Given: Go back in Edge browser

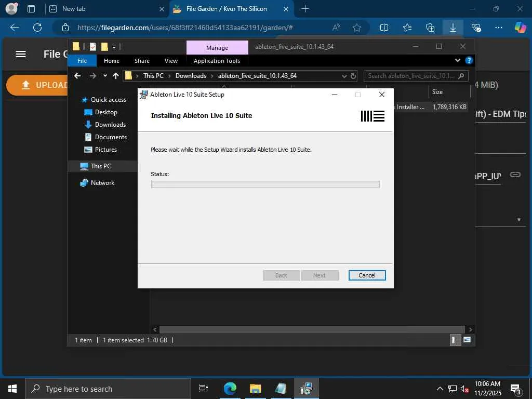Looking at the screenshot, I should (15, 28).
